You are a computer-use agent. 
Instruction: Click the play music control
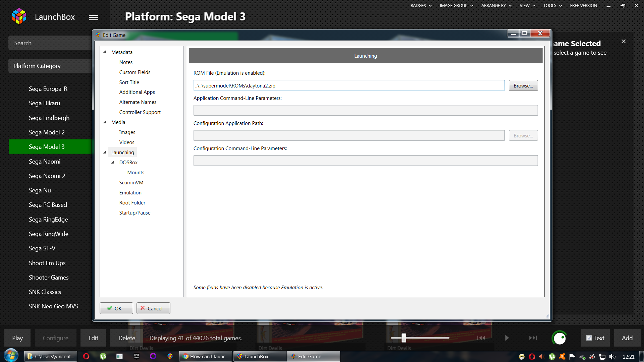click(507, 338)
